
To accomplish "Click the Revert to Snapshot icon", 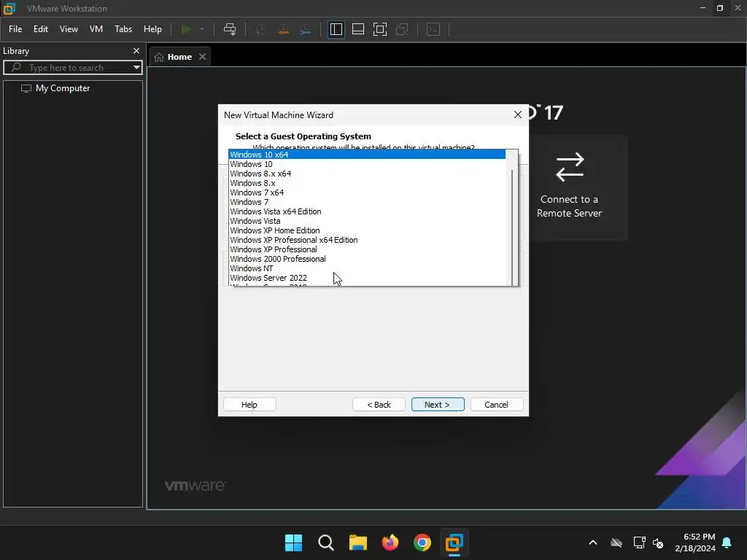I will 283,29.
